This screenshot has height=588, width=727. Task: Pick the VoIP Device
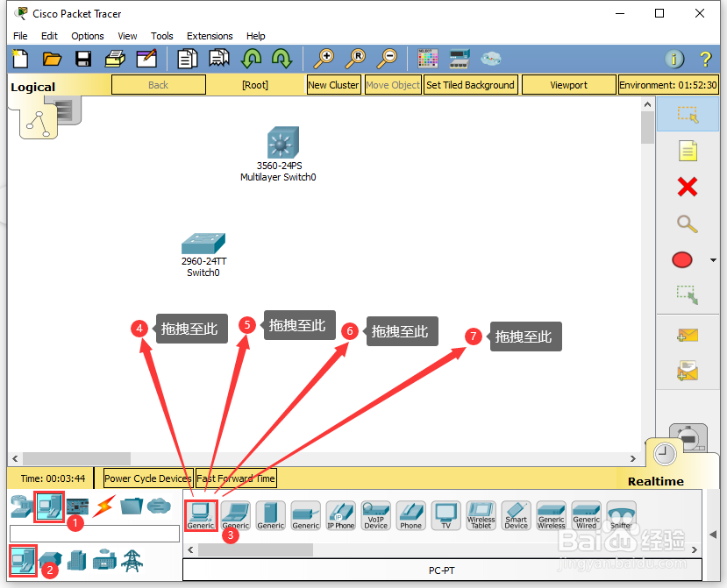pos(376,516)
